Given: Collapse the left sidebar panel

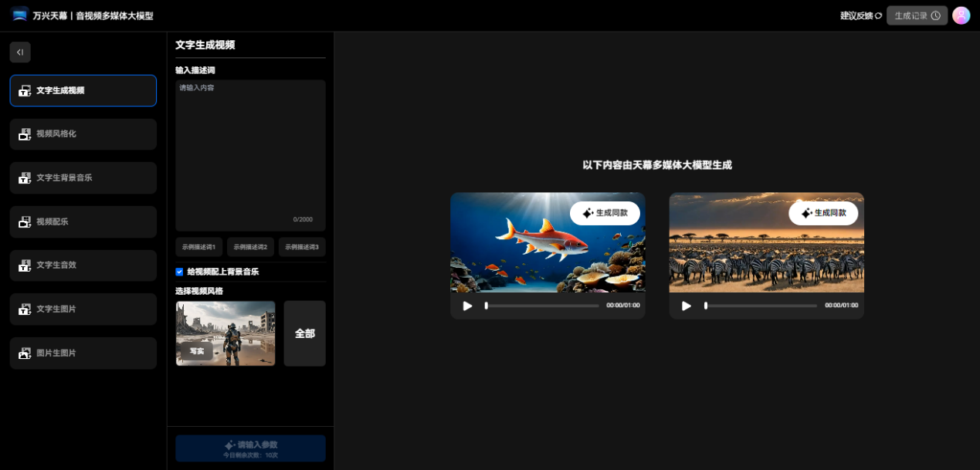Looking at the screenshot, I should [x=20, y=52].
